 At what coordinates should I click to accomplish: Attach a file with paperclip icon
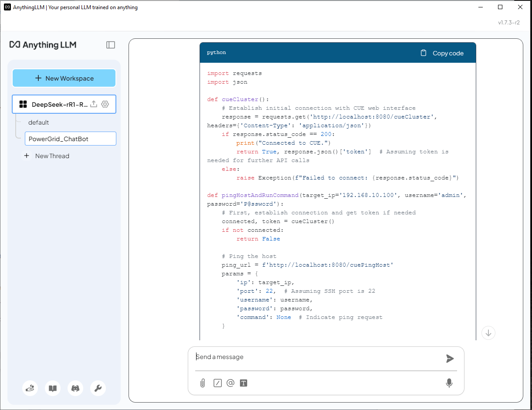(203, 383)
